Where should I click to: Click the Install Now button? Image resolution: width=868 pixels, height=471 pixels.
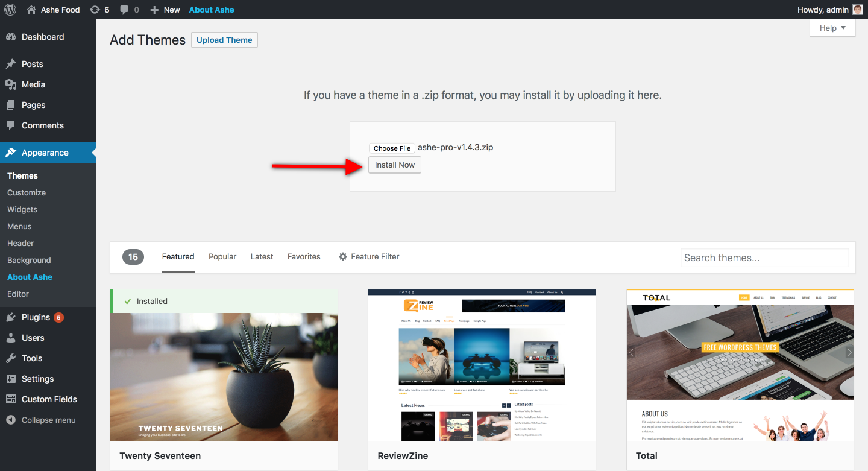pyautogui.click(x=395, y=165)
